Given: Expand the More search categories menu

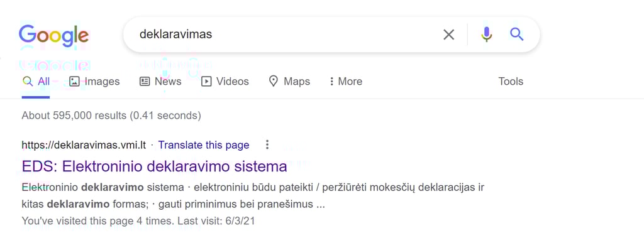Looking at the screenshot, I should (x=346, y=81).
